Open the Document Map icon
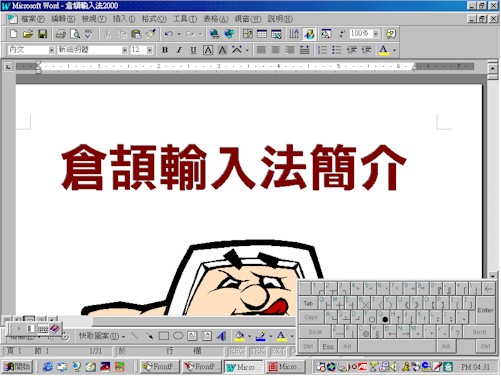501x376 pixels. point(326,34)
